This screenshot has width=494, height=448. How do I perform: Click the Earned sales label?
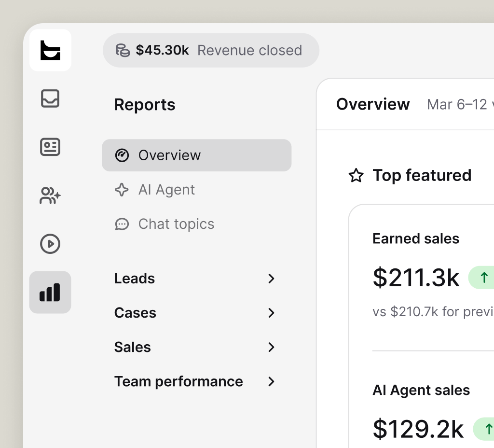click(x=416, y=238)
